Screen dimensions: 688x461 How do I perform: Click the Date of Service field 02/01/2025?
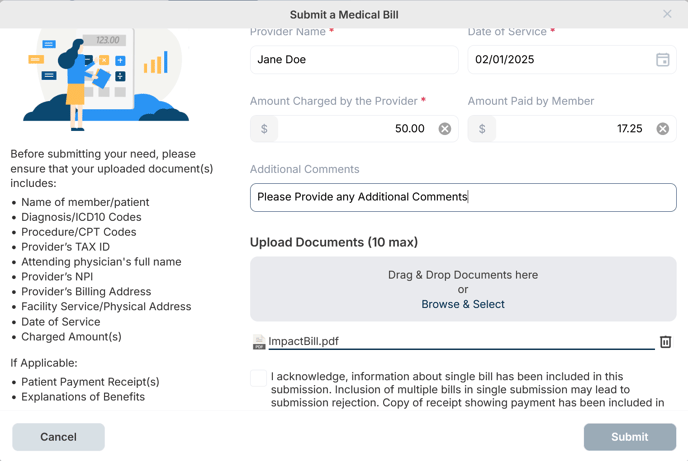572,60
